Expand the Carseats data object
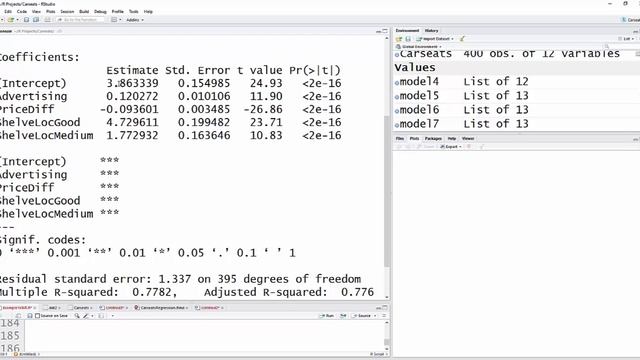This screenshot has width=640, height=360. pyautogui.click(x=397, y=55)
